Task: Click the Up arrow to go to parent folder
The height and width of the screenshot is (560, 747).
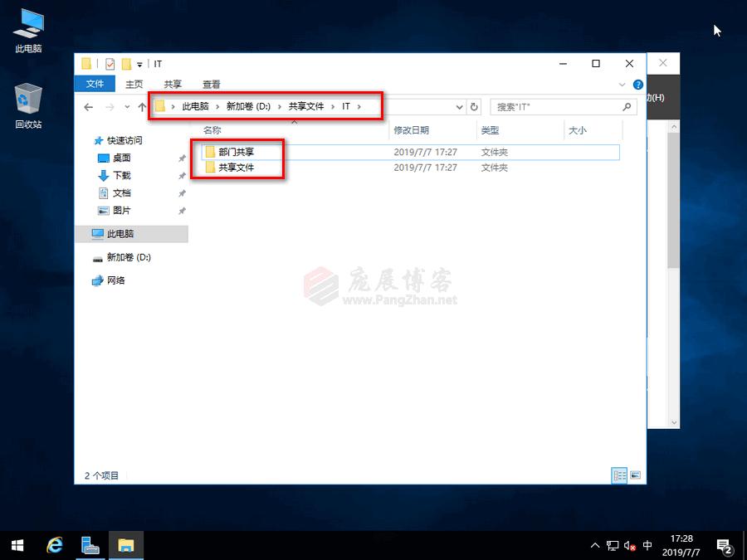Action: (x=141, y=107)
